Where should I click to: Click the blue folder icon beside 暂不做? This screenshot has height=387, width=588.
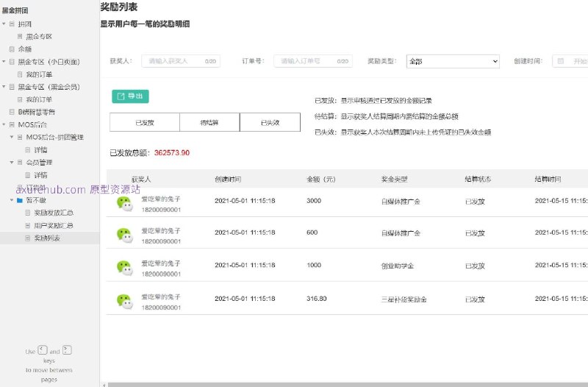pos(20,200)
